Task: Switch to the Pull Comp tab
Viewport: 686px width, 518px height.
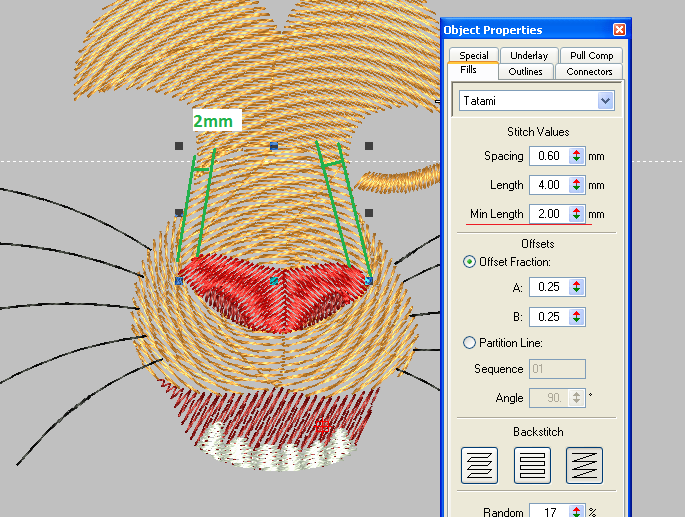Action: click(590, 56)
